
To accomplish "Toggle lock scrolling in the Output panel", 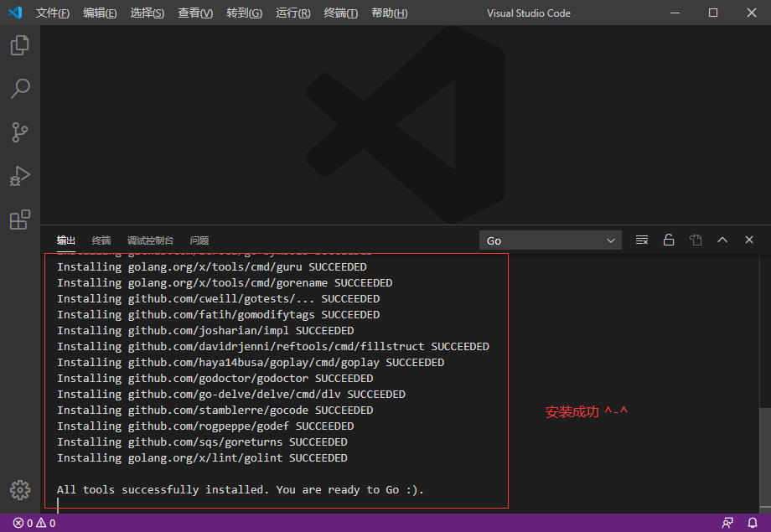I will pos(668,240).
